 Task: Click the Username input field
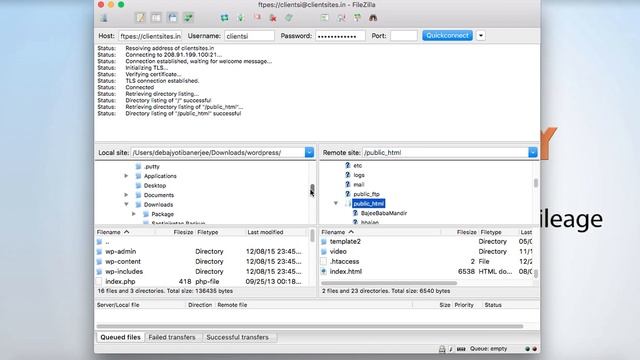pyautogui.click(x=249, y=36)
